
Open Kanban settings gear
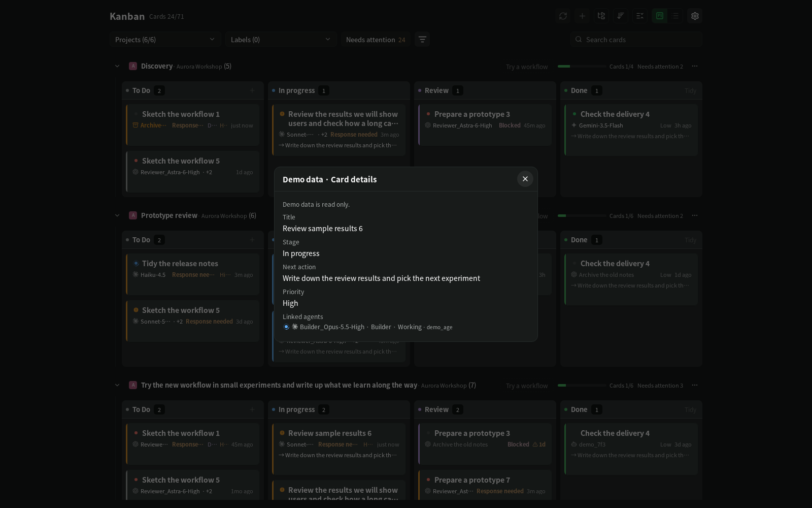pos(695,16)
